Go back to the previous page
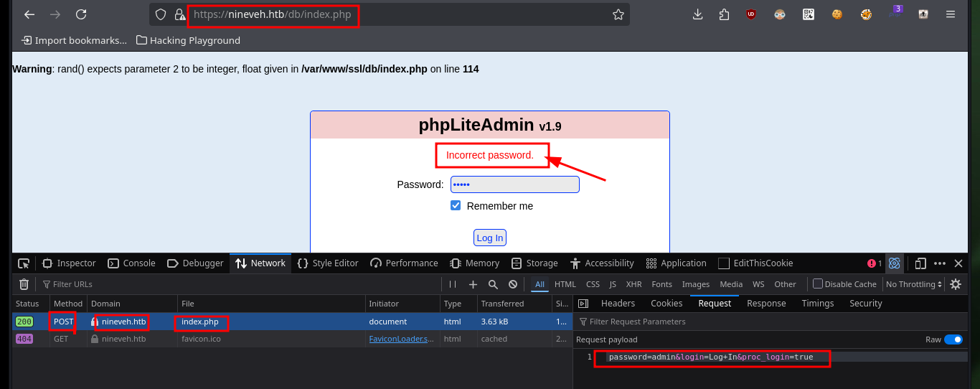The image size is (980, 389). point(29,14)
